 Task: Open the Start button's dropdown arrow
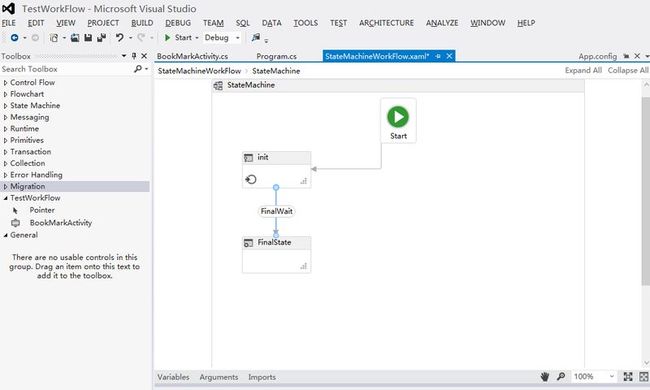tap(197, 38)
